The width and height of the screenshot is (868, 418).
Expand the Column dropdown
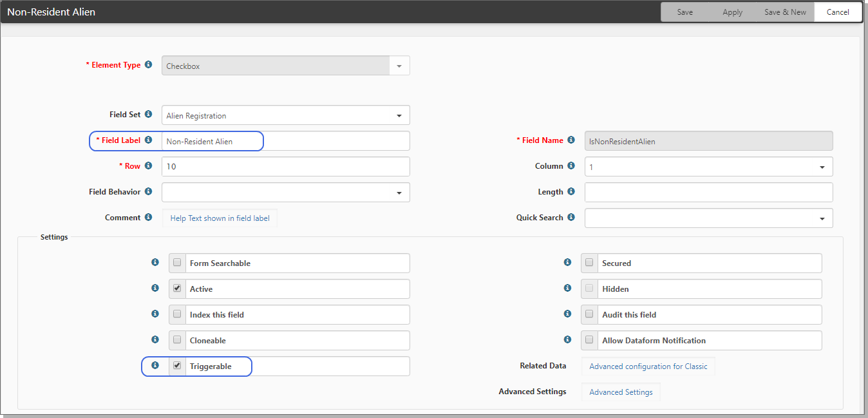822,167
